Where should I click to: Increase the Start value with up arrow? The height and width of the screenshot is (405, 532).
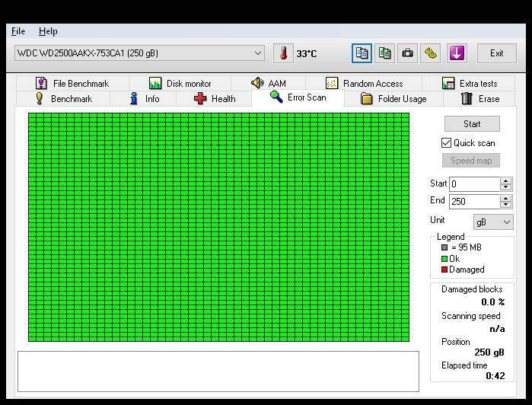pyautogui.click(x=505, y=181)
